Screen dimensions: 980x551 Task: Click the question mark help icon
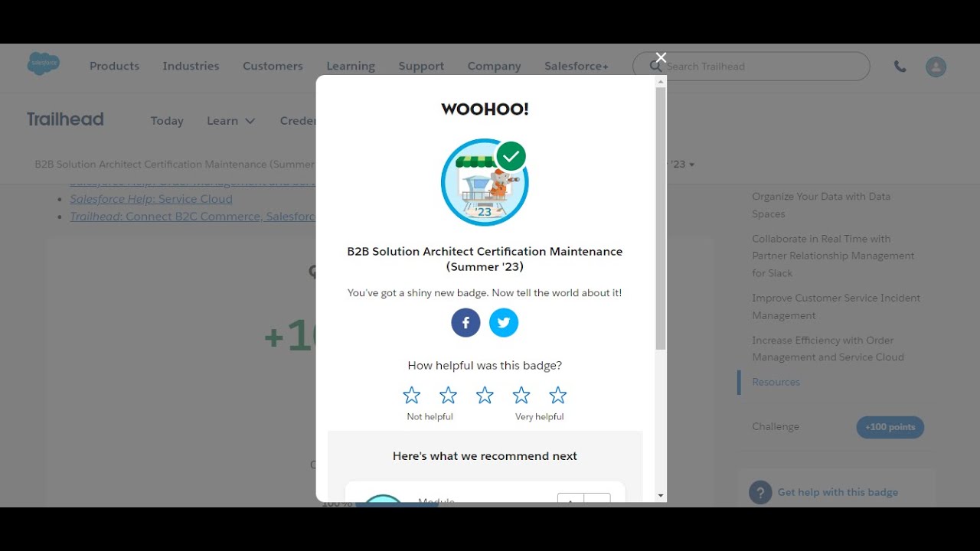tap(760, 492)
